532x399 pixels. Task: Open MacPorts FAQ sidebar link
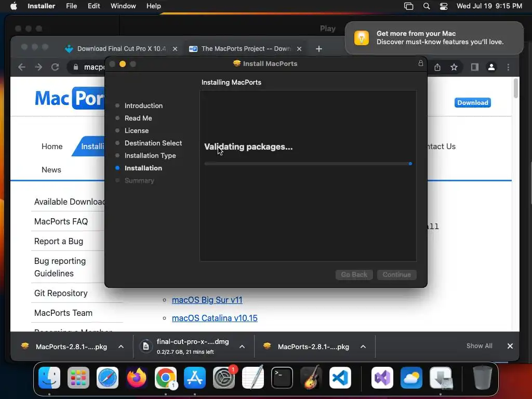point(61,221)
